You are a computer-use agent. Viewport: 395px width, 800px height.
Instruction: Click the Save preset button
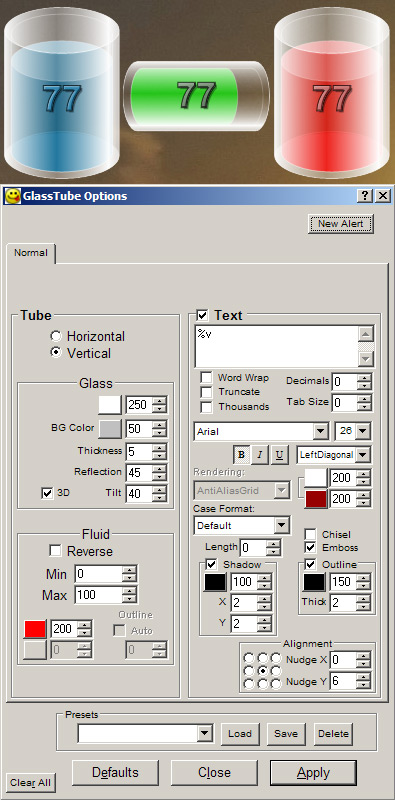click(286, 734)
